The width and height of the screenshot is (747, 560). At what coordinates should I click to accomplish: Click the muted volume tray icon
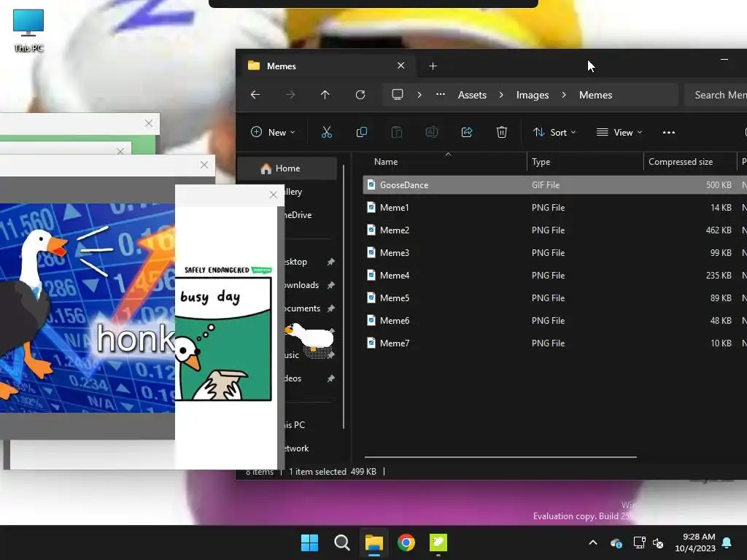click(658, 542)
